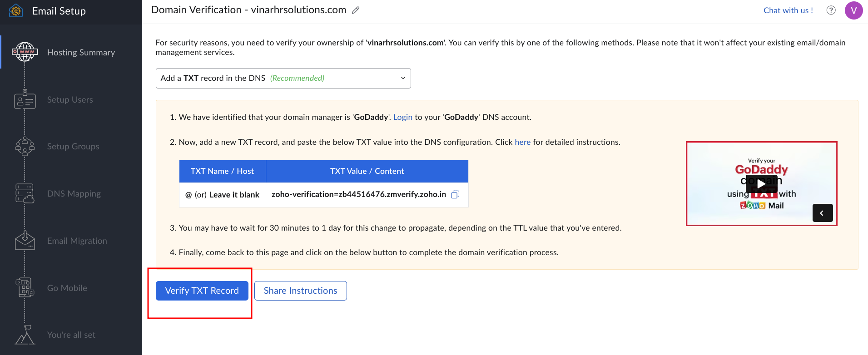Select the Go Mobile step
Image resolution: width=868 pixels, height=355 pixels.
pos(67,288)
